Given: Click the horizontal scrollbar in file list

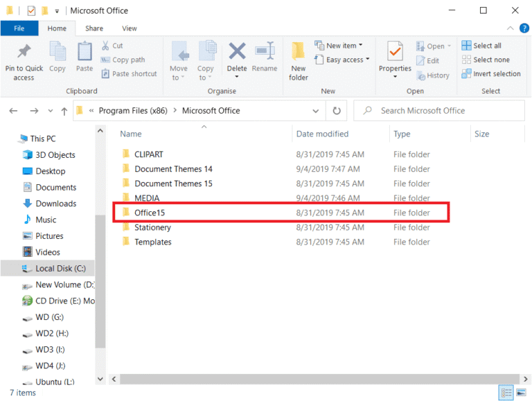Looking at the screenshot, I should (319, 379).
